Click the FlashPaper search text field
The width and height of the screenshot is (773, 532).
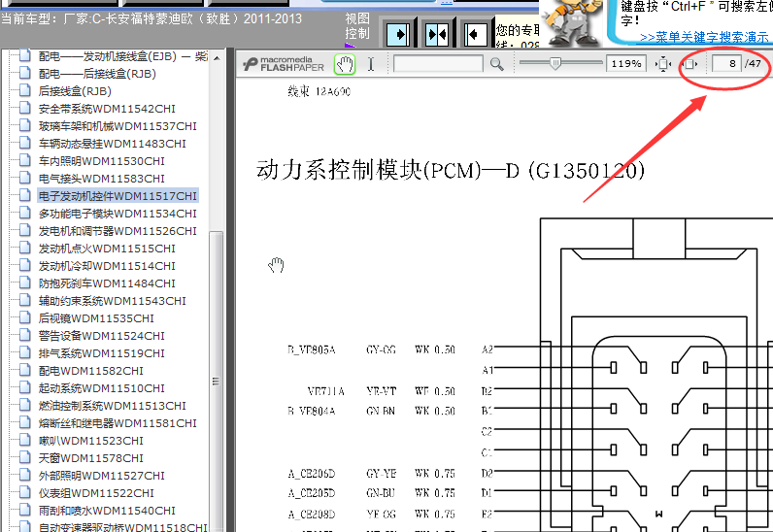pos(438,64)
